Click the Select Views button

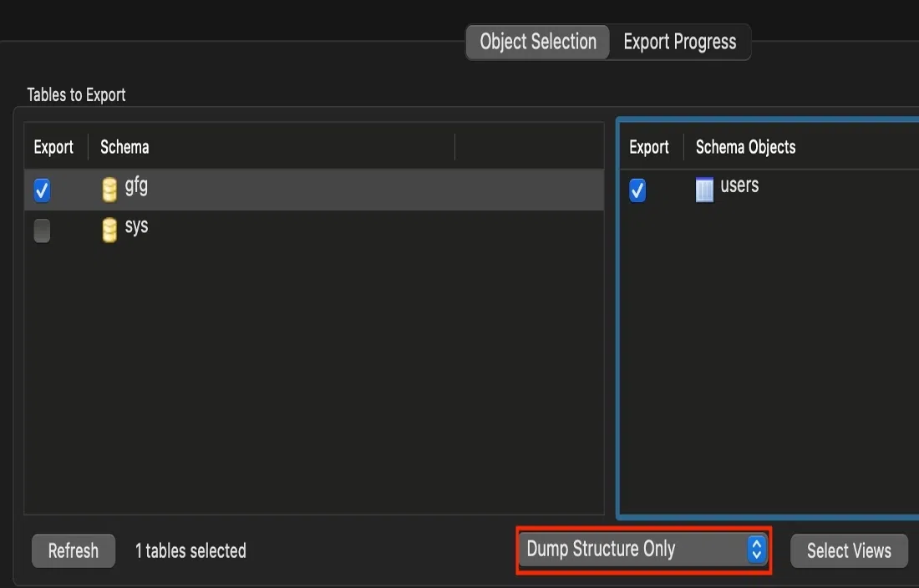pyautogui.click(x=849, y=550)
